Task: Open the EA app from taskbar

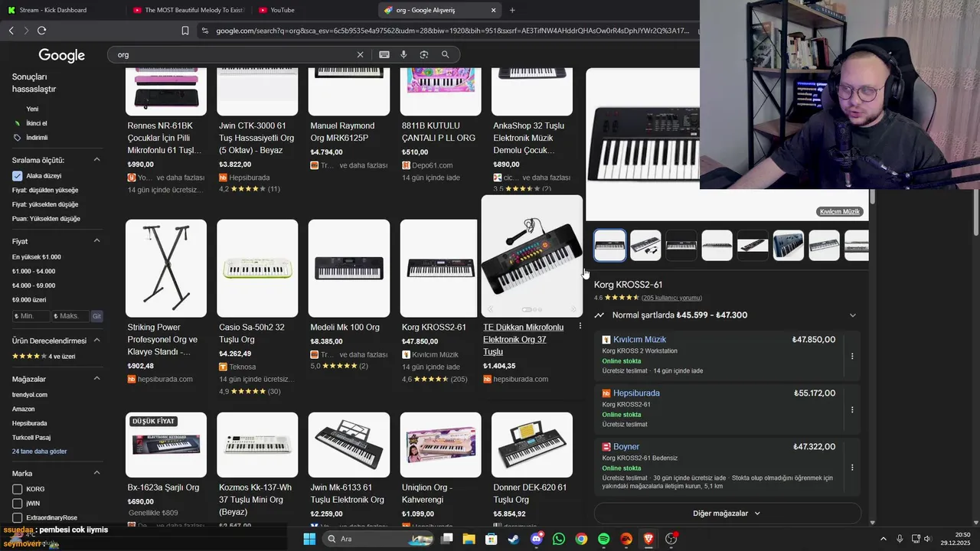Action: coord(626,539)
